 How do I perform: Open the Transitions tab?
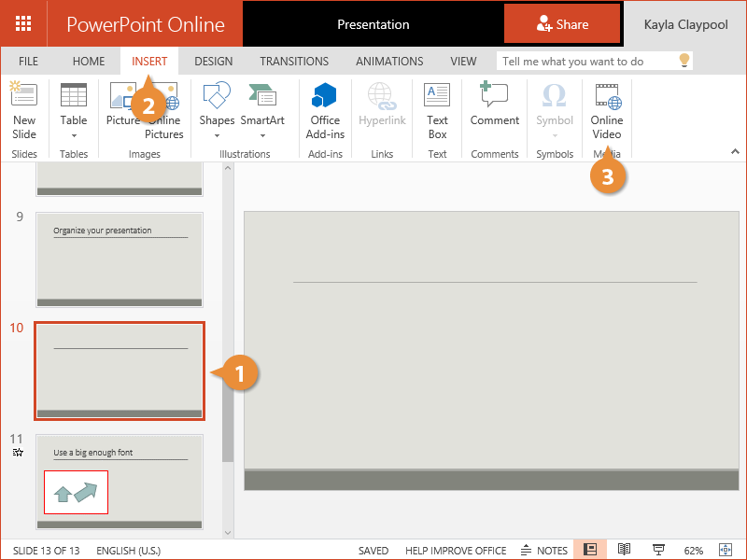click(294, 62)
